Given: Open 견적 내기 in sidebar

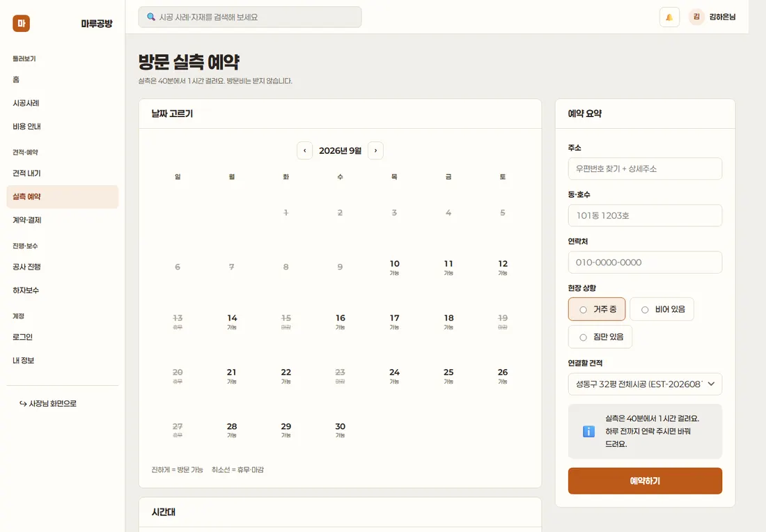Looking at the screenshot, I should [63, 173].
